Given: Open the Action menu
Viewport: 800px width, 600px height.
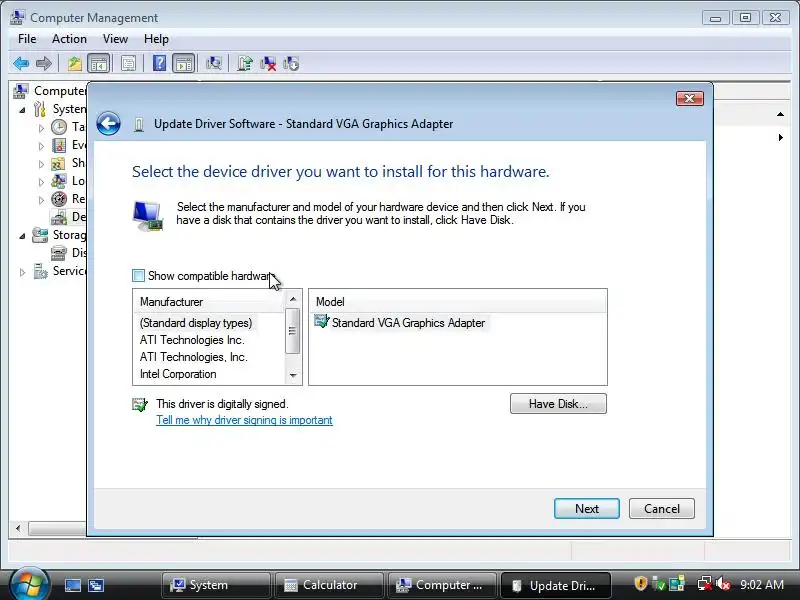Looking at the screenshot, I should tap(69, 39).
